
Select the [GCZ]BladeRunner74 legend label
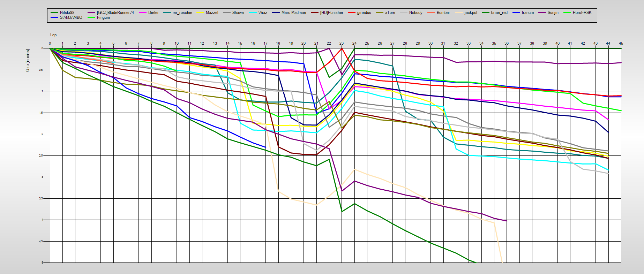point(115,13)
